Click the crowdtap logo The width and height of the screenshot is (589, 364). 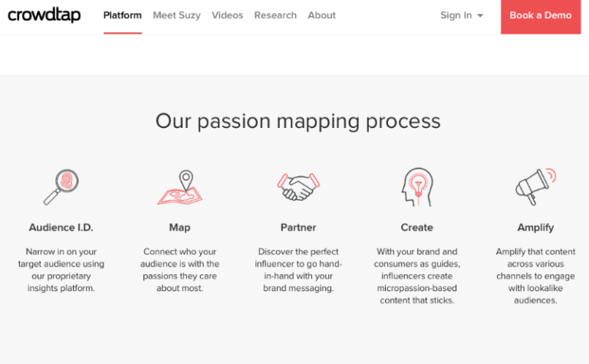[x=44, y=15]
